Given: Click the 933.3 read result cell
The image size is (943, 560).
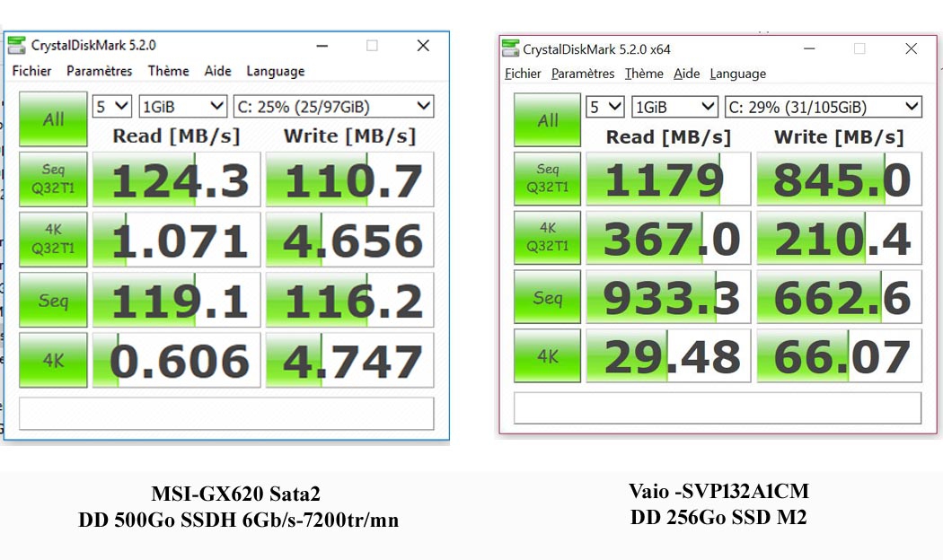Looking at the screenshot, I should [x=668, y=297].
